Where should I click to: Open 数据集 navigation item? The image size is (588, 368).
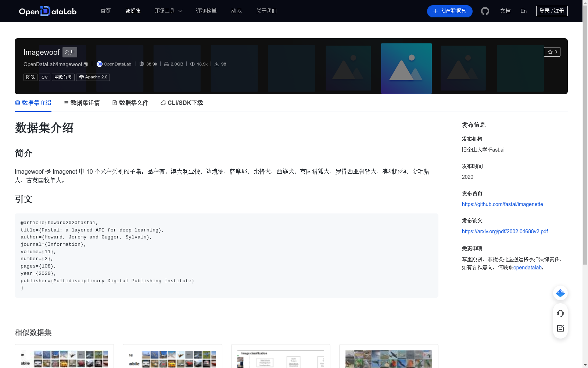click(133, 11)
